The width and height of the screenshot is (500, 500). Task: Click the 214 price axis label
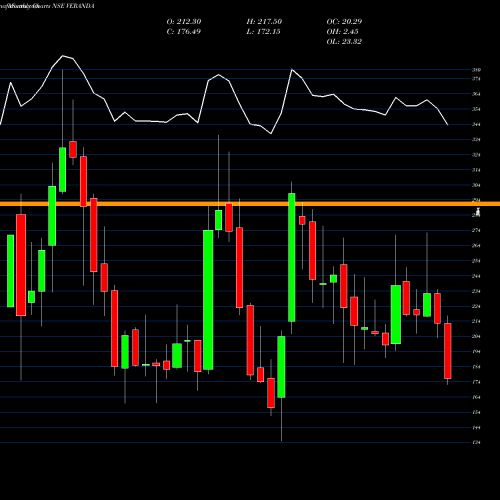click(476, 321)
